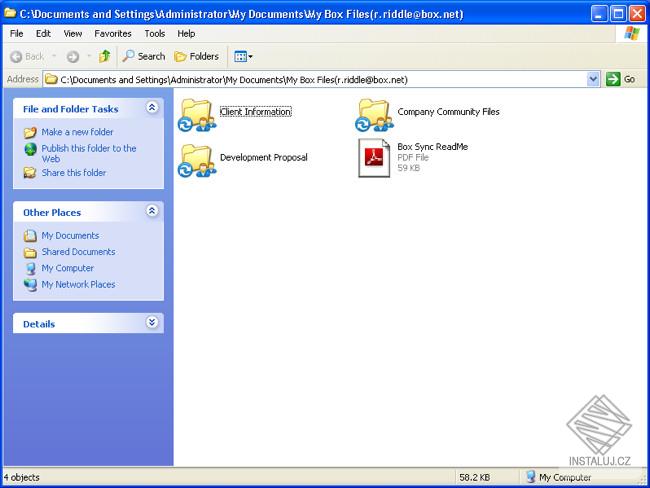
Task: Collapse the Other Places panel
Action: 152,211
